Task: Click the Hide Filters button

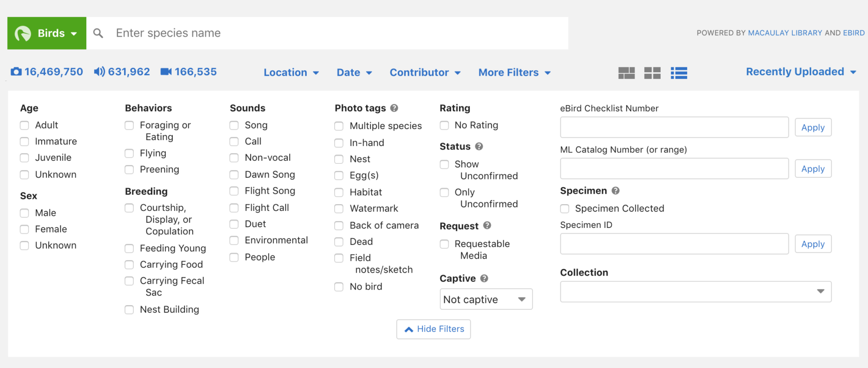Action: click(434, 329)
